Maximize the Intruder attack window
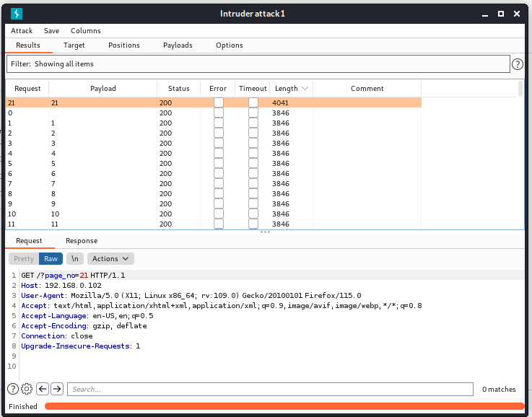532x417 pixels. (x=501, y=14)
